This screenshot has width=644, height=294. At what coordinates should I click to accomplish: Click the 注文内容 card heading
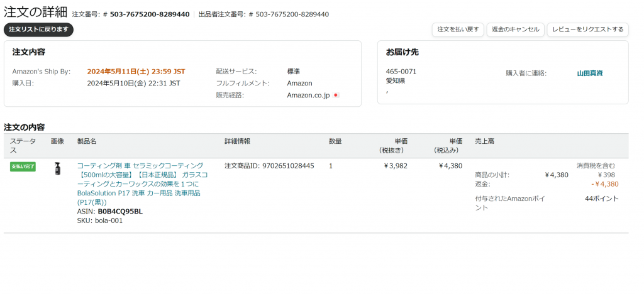point(29,53)
